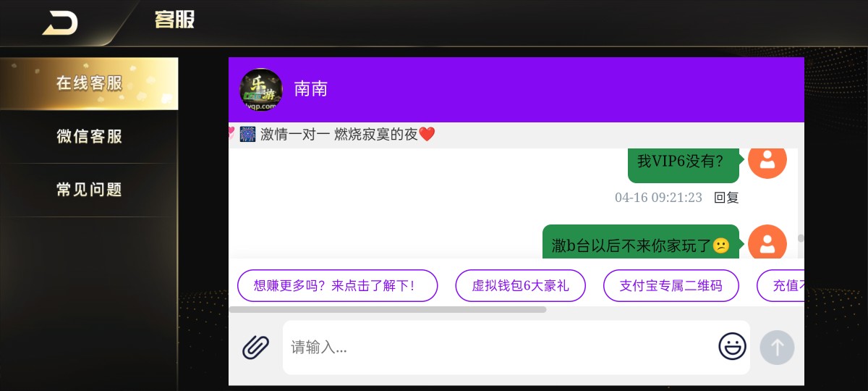Viewport: 868px width, 391px height.
Task: Tap the 南南 agent avatar image
Action: (260, 90)
